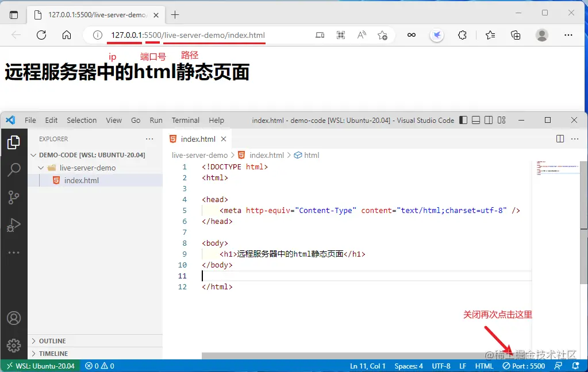Open the Accounts icon in VS Code
Image resolution: width=588 pixels, height=372 pixels.
[x=14, y=318]
